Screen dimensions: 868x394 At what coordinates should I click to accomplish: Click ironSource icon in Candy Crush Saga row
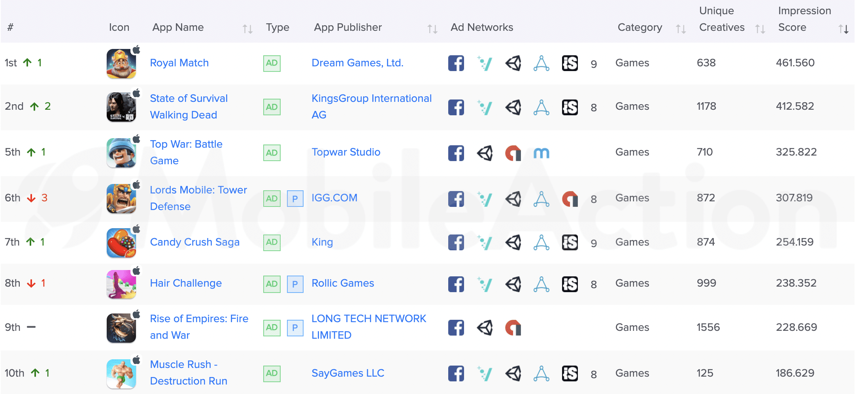570,242
